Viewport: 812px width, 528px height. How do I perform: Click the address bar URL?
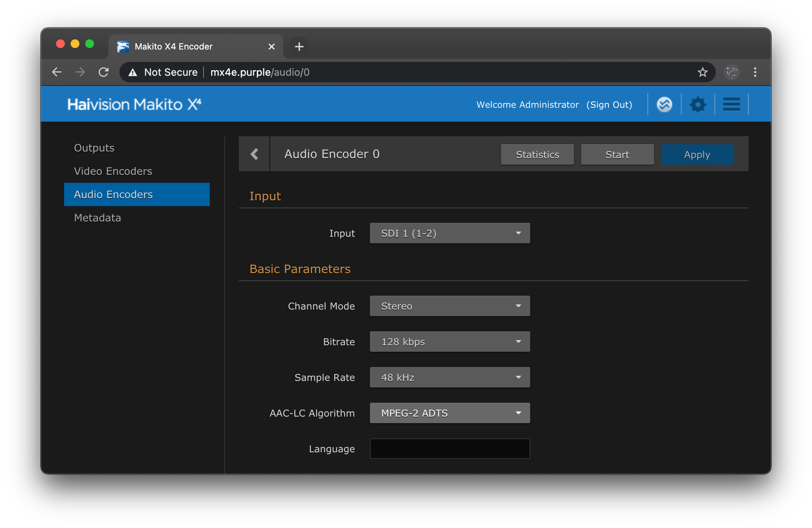tap(260, 72)
